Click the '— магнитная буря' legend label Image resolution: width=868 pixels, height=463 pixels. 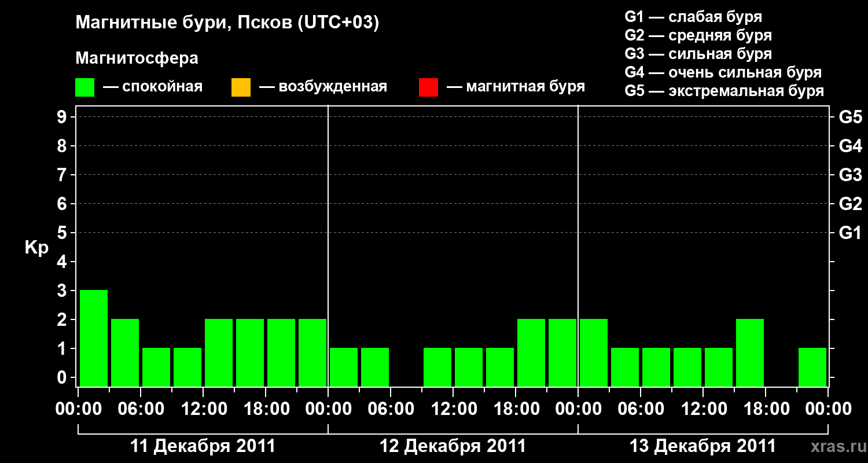(x=516, y=87)
